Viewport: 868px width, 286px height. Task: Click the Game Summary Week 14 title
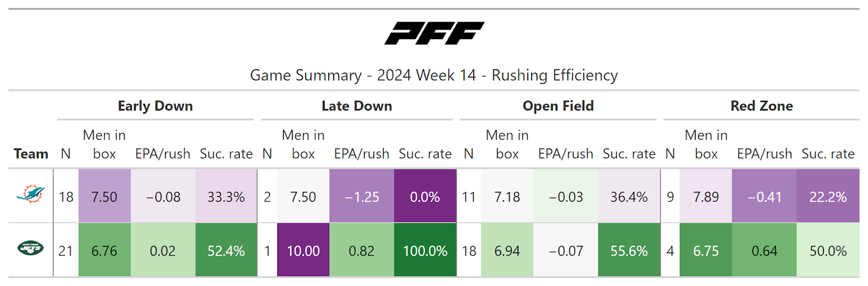434,75
